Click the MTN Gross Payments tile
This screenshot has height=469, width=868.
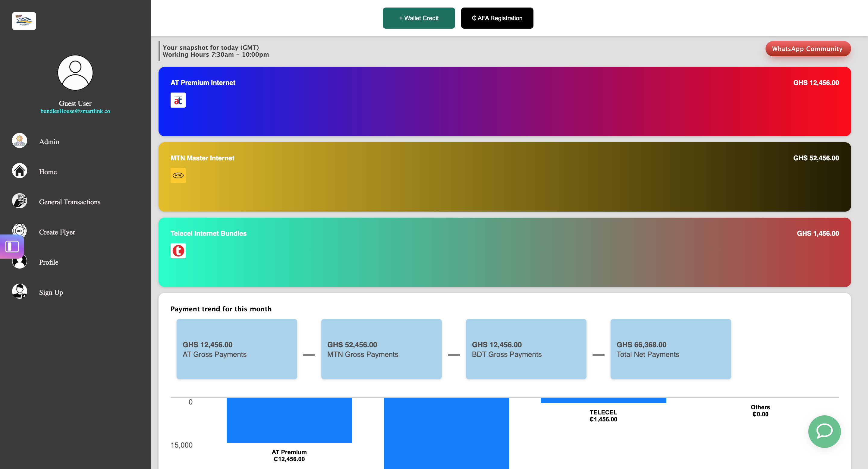tap(381, 349)
